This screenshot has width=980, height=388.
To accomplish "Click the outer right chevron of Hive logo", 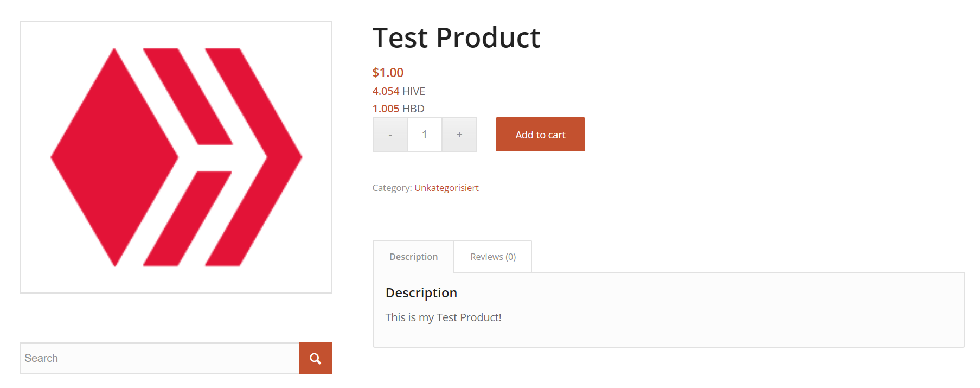I will (x=254, y=157).
